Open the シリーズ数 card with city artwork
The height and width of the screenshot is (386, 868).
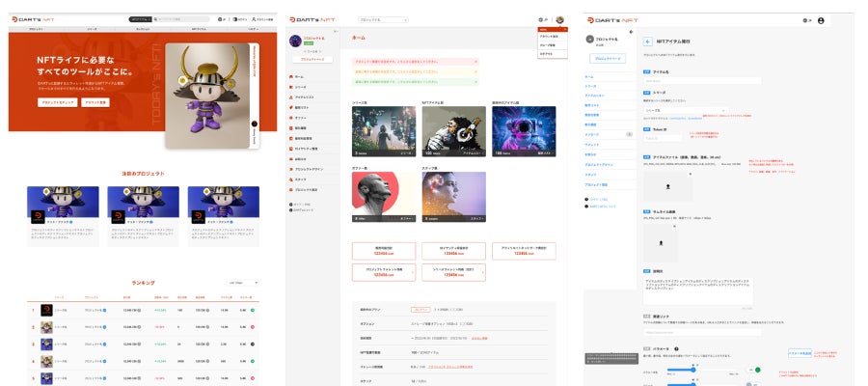click(x=384, y=132)
